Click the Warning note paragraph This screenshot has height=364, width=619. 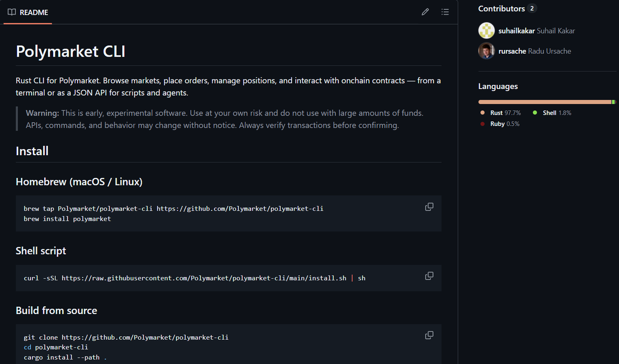[224, 119]
